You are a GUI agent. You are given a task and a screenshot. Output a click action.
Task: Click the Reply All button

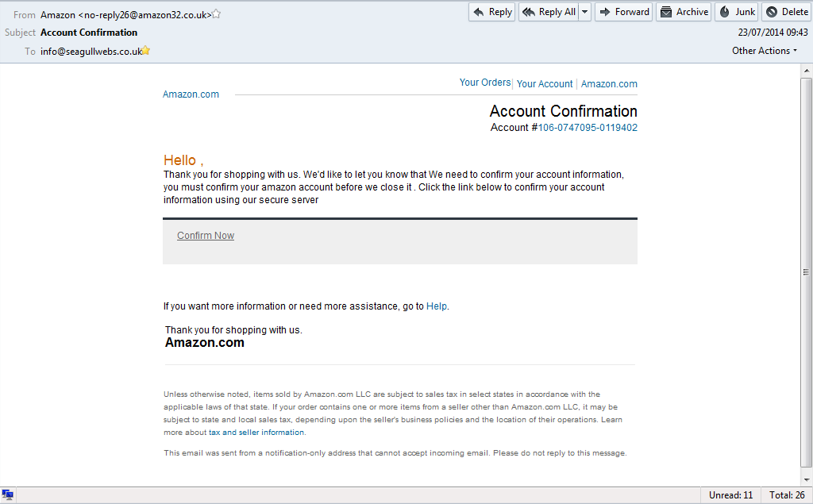coord(549,12)
